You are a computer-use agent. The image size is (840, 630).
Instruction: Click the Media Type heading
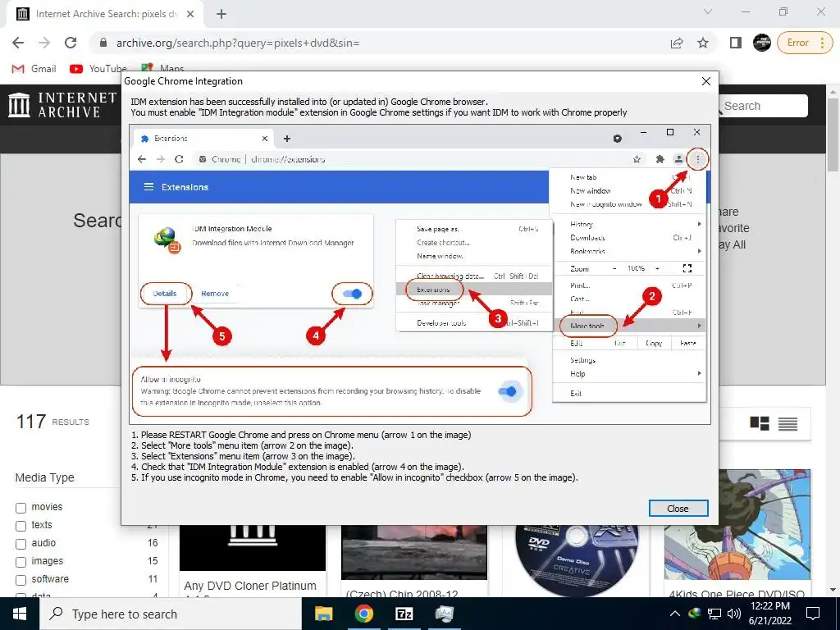pos(44,477)
